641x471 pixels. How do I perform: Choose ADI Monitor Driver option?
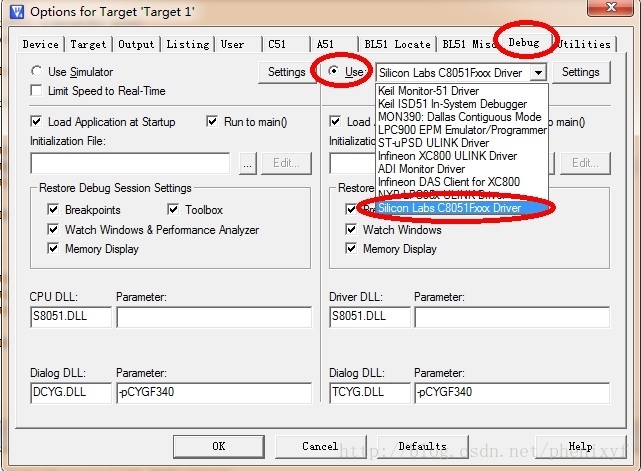462,169
